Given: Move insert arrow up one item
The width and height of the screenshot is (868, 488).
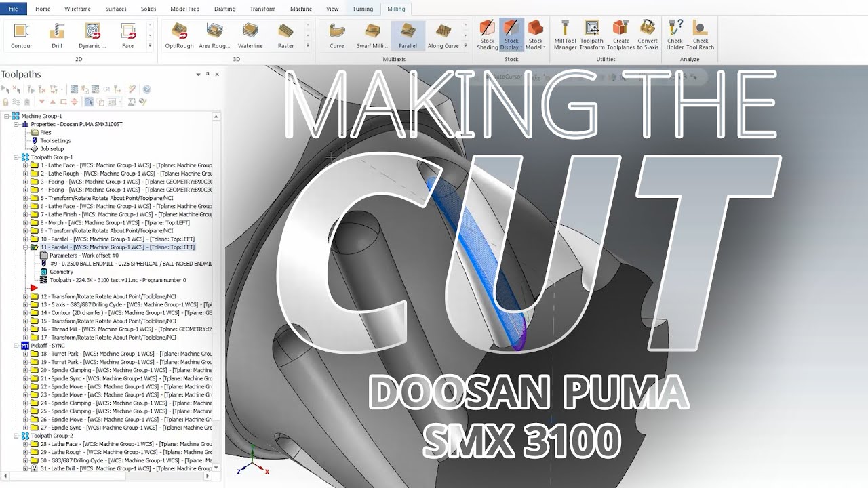Looking at the screenshot, I should pos(53,102).
